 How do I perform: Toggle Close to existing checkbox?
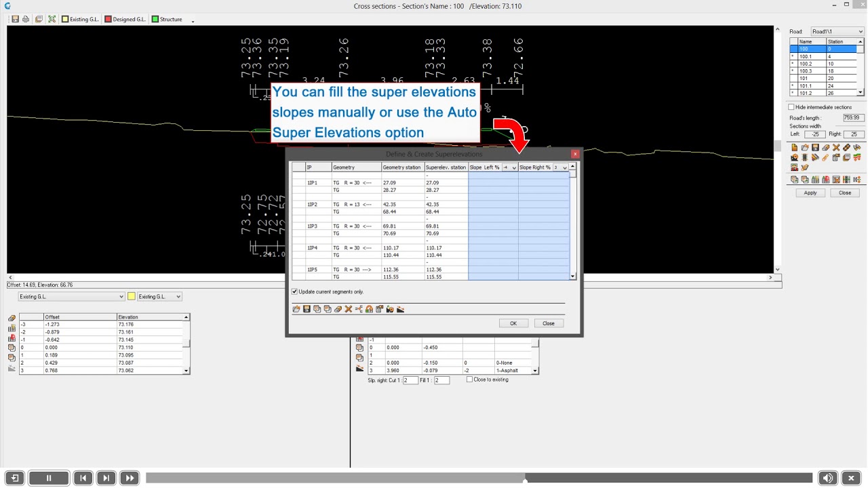(469, 380)
